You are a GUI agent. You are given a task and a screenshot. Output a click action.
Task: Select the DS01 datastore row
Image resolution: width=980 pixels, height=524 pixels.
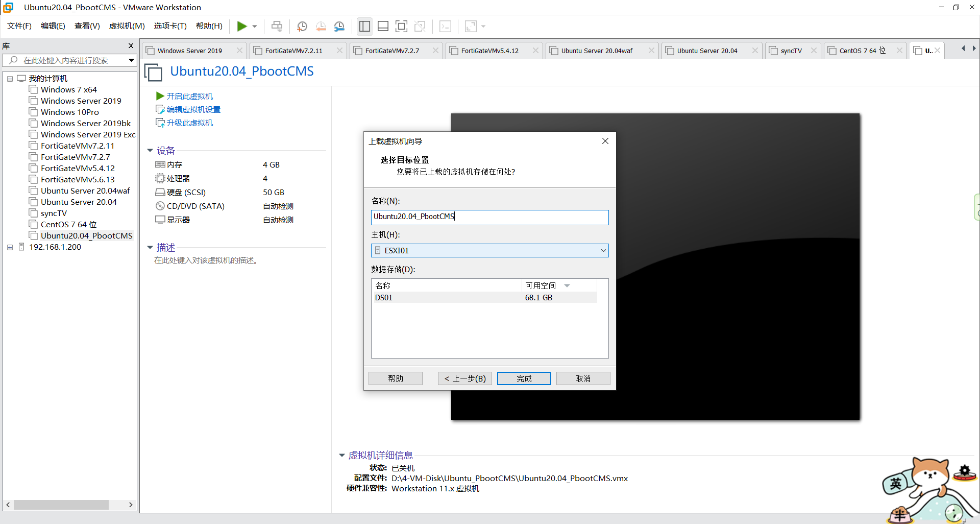(485, 298)
